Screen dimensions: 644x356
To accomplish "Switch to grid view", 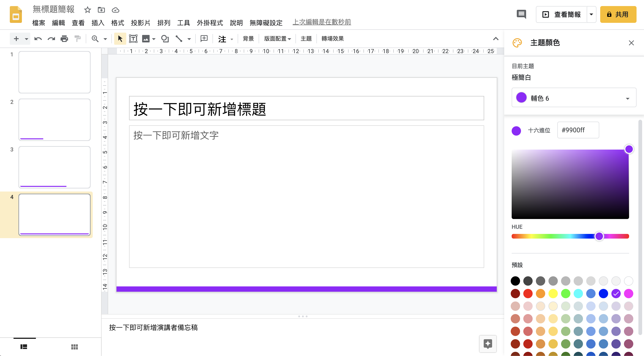I will 74,347.
